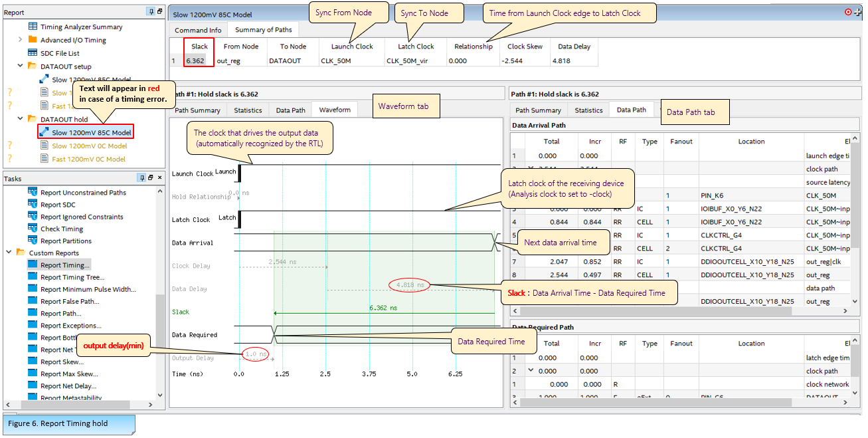Select Slow 1200mV 85C Model under DATAOUT hold
The image size is (868, 438).
click(91, 132)
